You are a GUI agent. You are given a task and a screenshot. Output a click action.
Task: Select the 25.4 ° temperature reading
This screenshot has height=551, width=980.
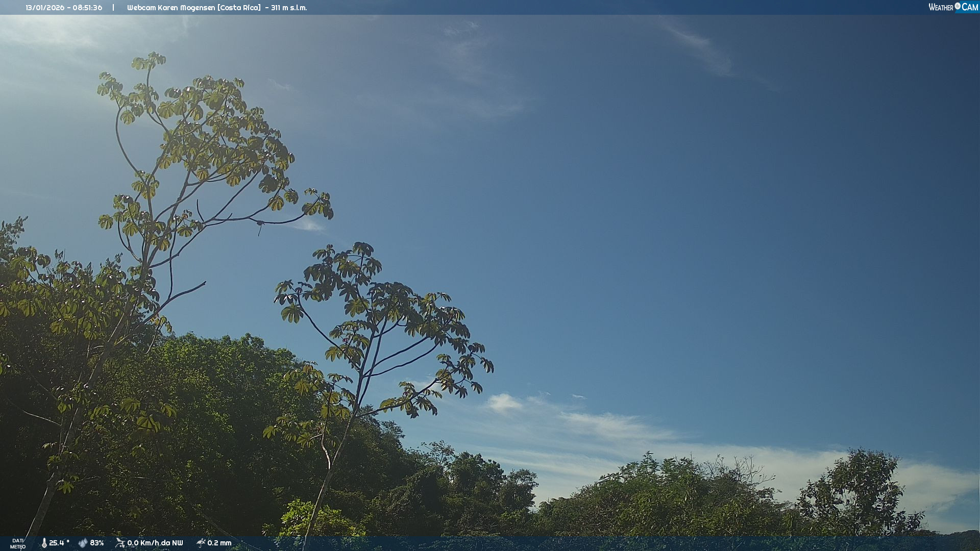click(59, 543)
